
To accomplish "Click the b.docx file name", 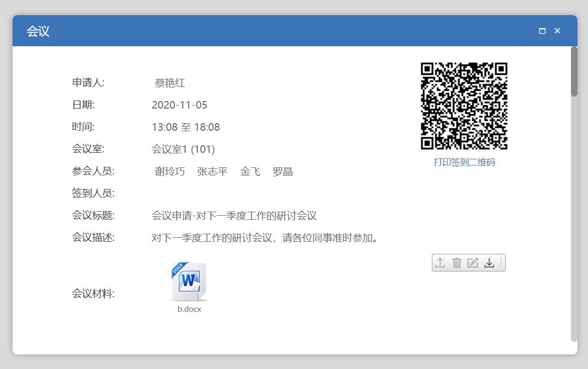I will pos(189,309).
